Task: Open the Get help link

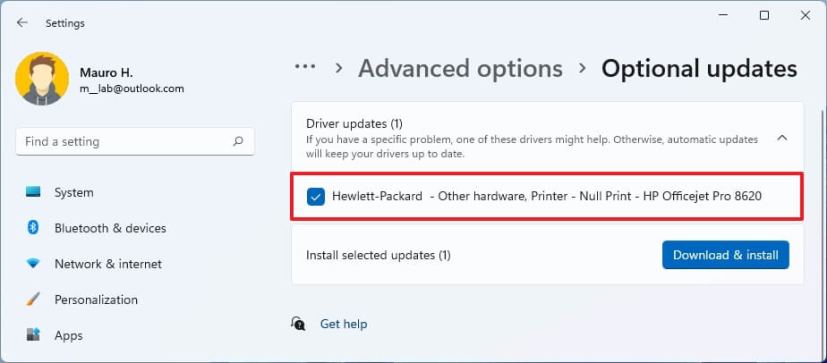Action: (343, 324)
